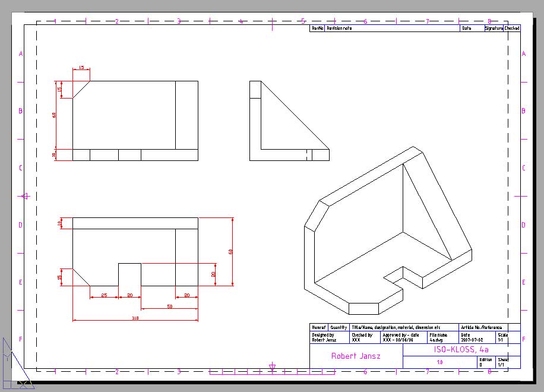The image size is (544, 392).
Task: Select the Itemref column header
Action: (319, 327)
